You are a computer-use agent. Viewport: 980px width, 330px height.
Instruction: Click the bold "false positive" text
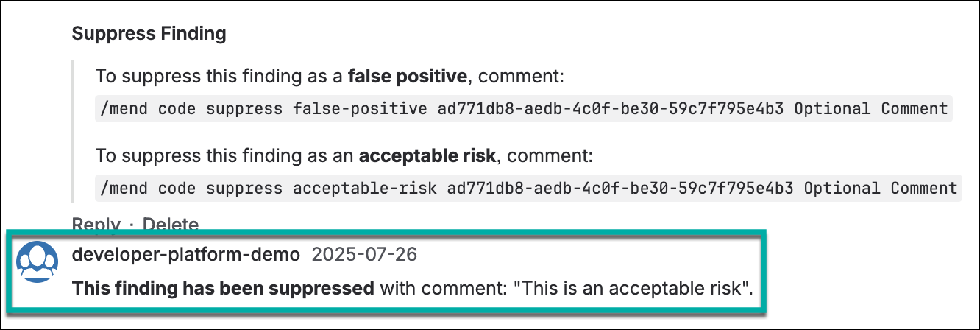(x=407, y=77)
